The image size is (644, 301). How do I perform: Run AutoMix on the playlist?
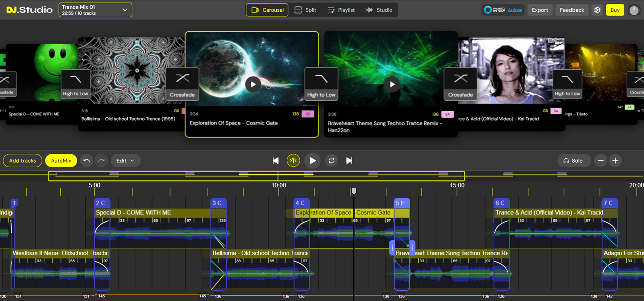click(x=61, y=160)
